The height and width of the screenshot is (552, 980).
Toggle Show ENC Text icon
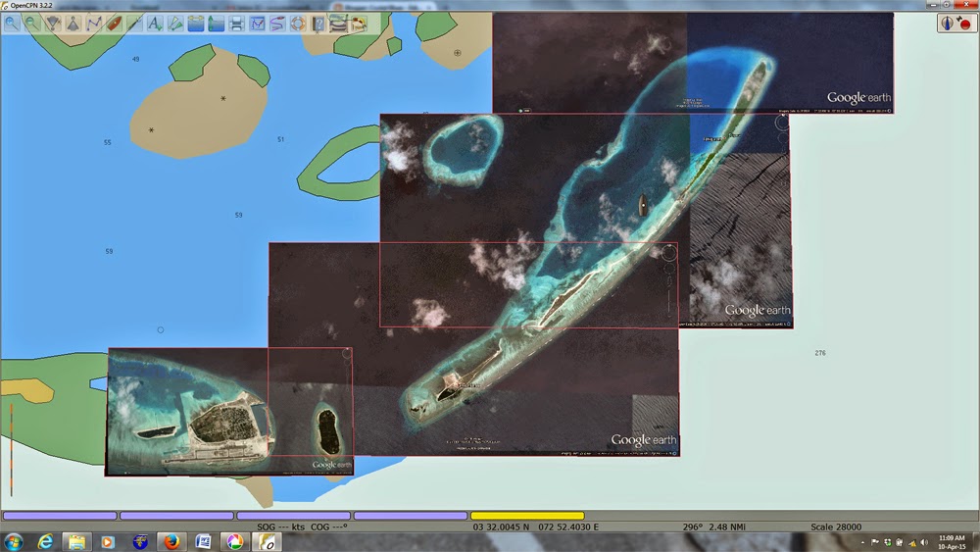(x=155, y=24)
